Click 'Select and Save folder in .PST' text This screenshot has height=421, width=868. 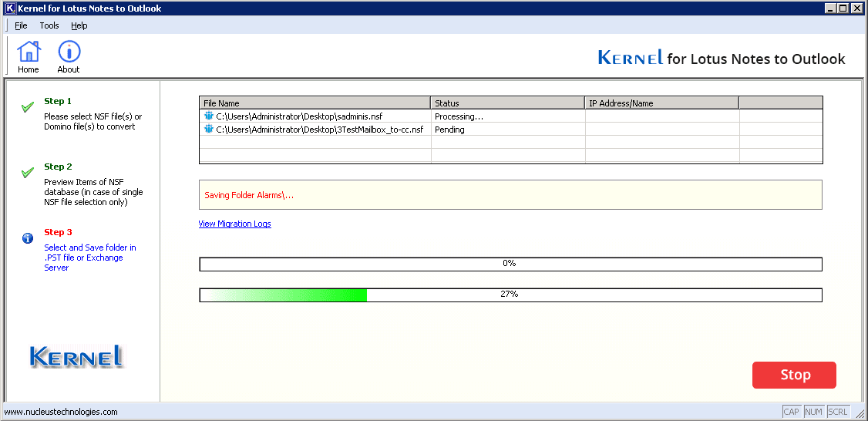(x=90, y=258)
